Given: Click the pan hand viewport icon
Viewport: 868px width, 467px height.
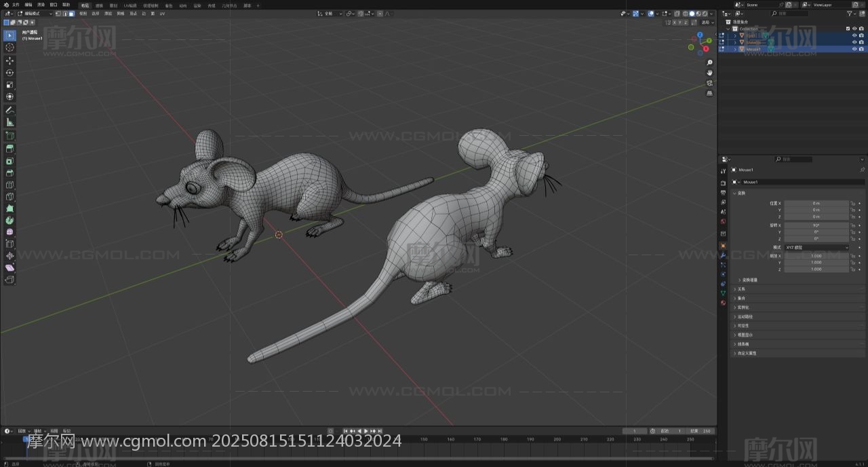Looking at the screenshot, I should point(710,73).
